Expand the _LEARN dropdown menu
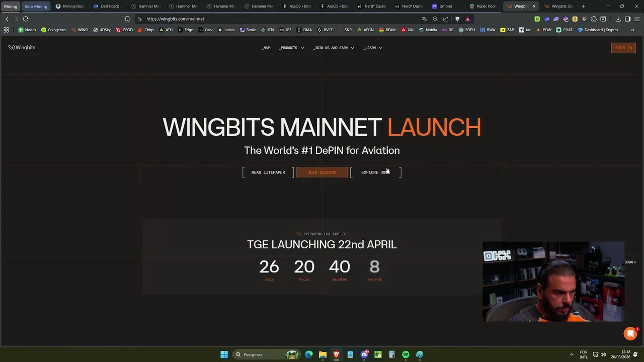This screenshot has height=362, width=644. (373, 48)
